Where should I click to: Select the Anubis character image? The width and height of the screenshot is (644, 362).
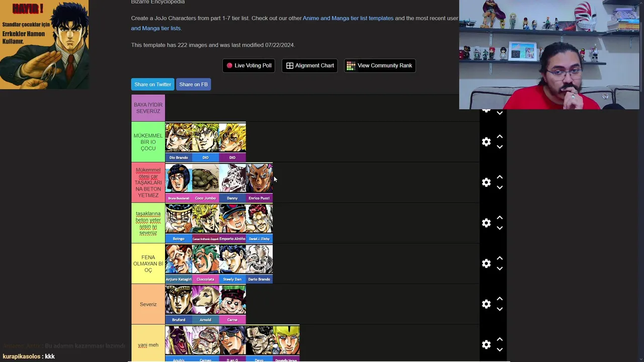pos(179,343)
